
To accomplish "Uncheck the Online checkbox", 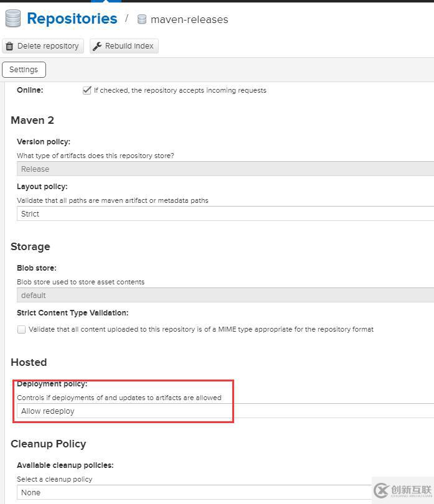I will click(87, 90).
